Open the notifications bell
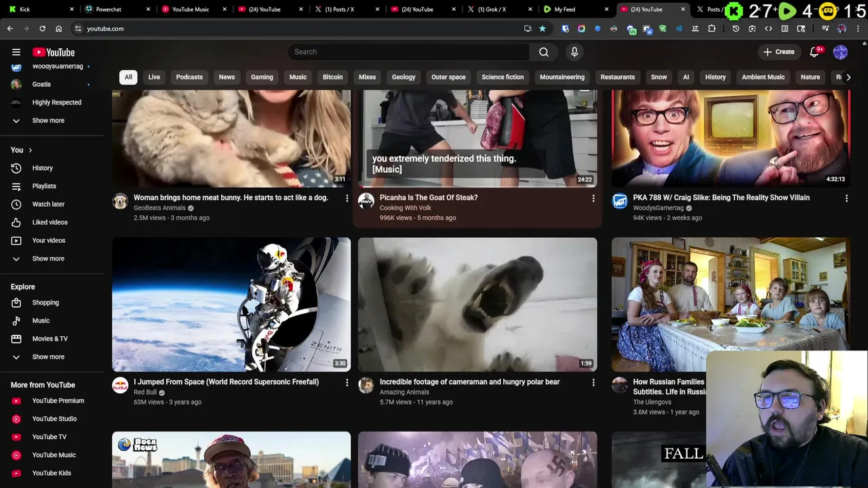Screen dimensions: 868x488 [x=815, y=52]
